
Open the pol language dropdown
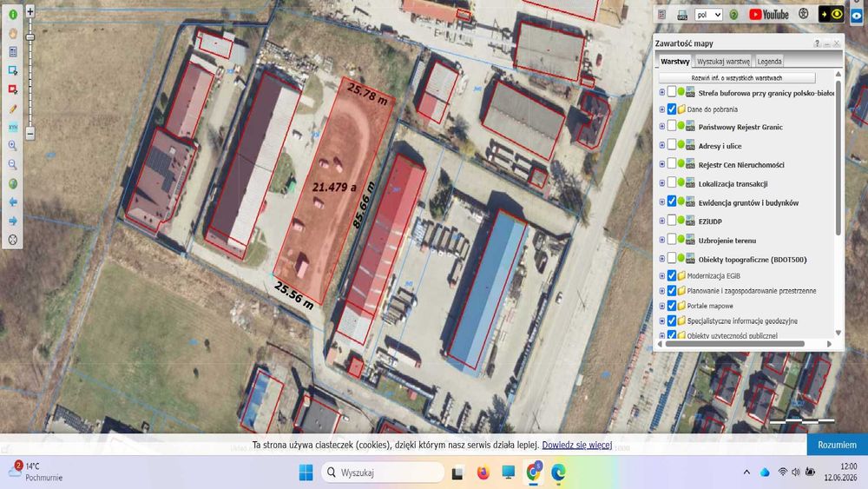coord(708,15)
